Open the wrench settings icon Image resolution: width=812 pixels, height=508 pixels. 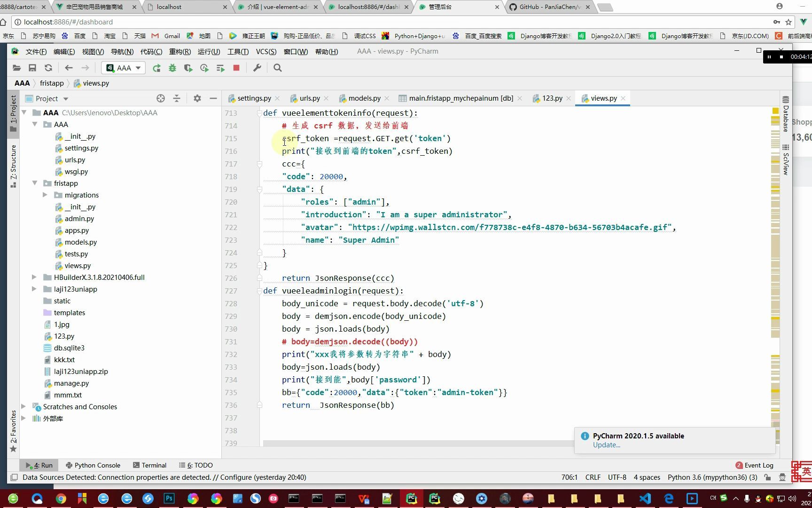tap(257, 68)
